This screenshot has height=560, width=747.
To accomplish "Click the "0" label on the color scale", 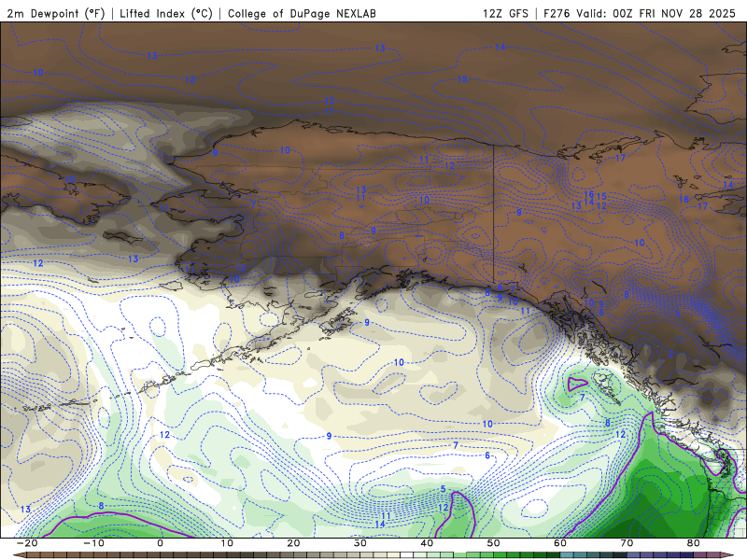I will point(160,543).
